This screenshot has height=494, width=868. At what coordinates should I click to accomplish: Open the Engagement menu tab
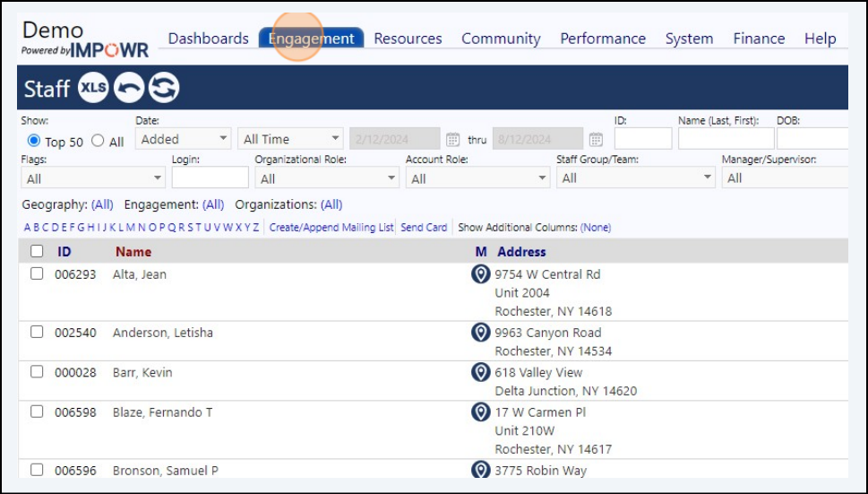tap(311, 39)
